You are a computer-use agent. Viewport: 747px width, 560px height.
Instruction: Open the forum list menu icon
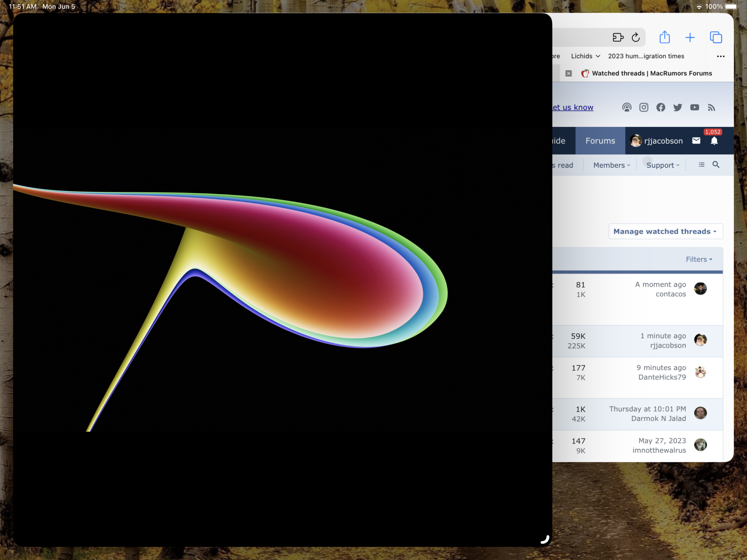[x=701, y=165]
